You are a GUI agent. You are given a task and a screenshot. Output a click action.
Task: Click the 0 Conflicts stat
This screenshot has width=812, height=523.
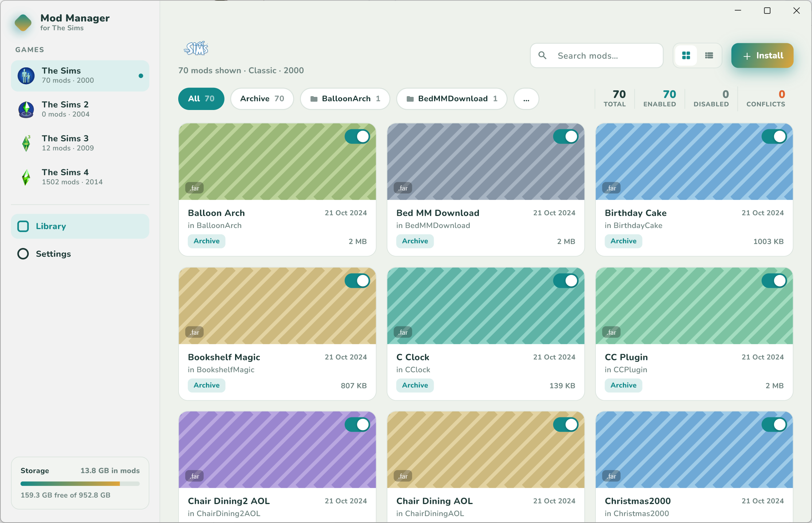pos(766,99)
